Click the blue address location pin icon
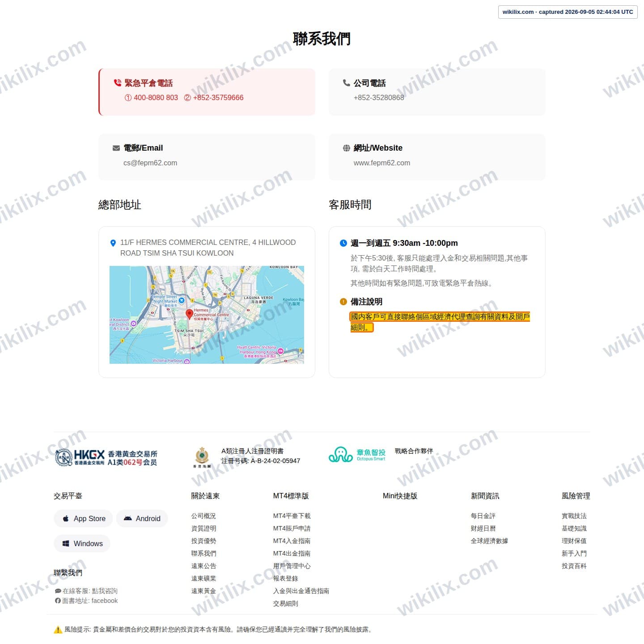 (113, 243)
